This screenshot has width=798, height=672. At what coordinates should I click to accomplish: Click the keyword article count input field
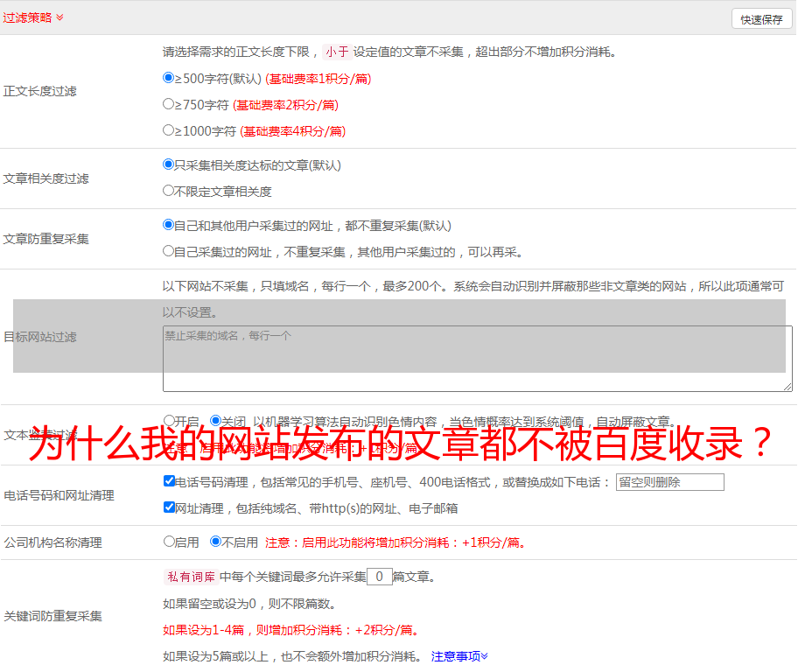click(x=379, y=577)
